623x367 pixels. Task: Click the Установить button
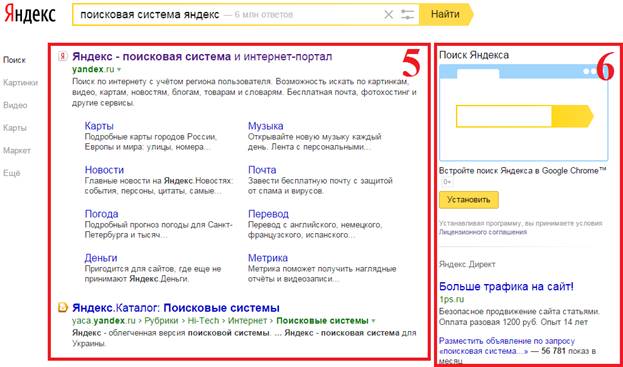pos(468,200)
